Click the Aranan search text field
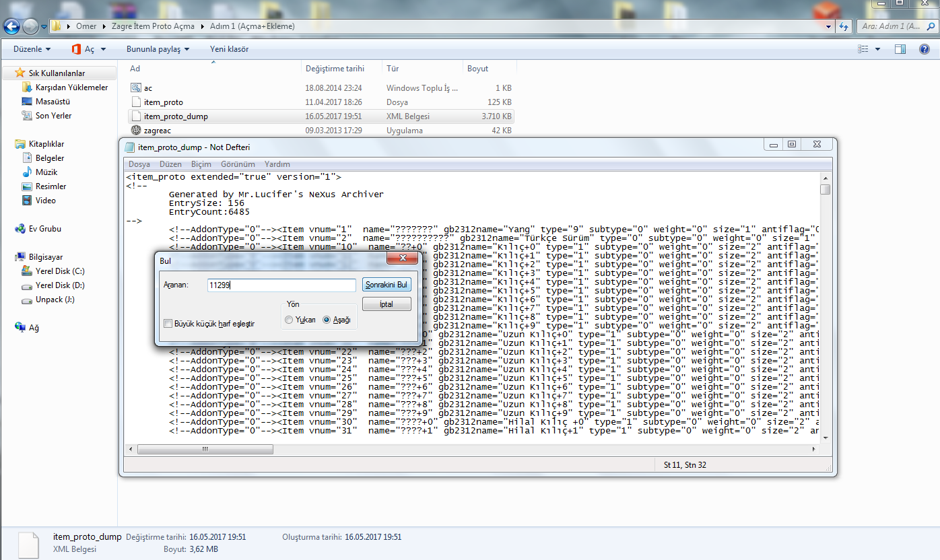Screen dimensions: 940x560 coord(281,285)
